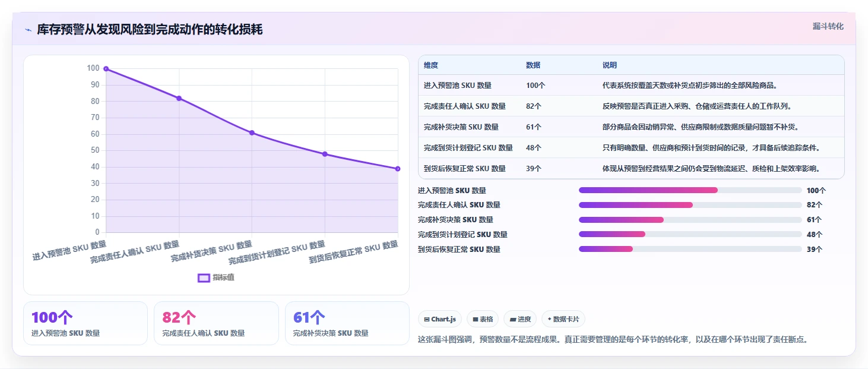Click the 维度 column header
868x369 pixels.
431,65
